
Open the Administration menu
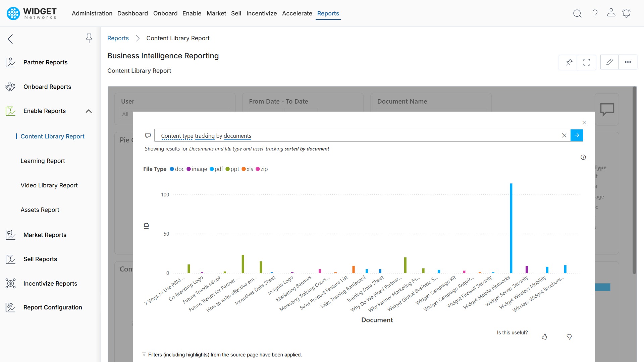(x=92, y=13)
